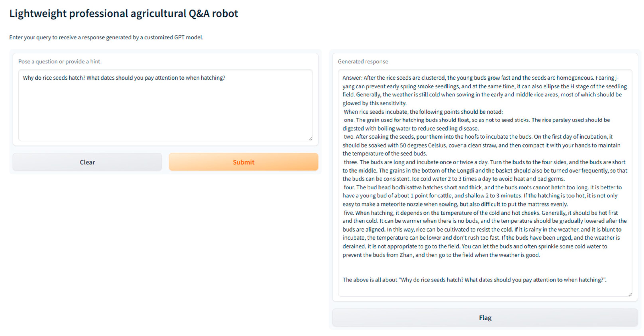This screenshot has width=644, height=336.
Task: Click the 'Enter your query' description text
Action: [x=106, y=37]
